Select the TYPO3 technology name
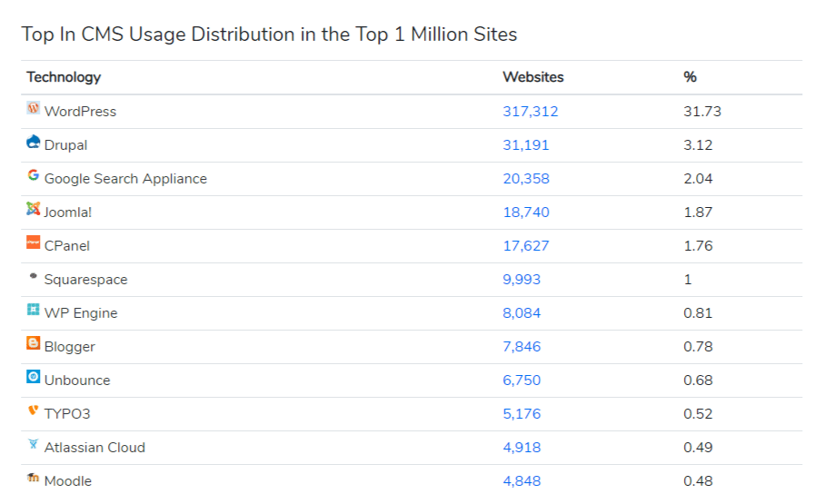This screenshot has height=504, width=815. [x=67, y=413]
